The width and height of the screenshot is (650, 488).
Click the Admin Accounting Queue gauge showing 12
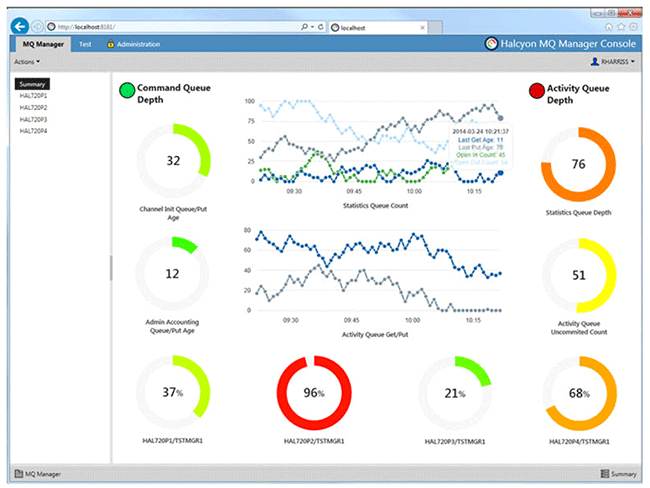click(172, 274)
